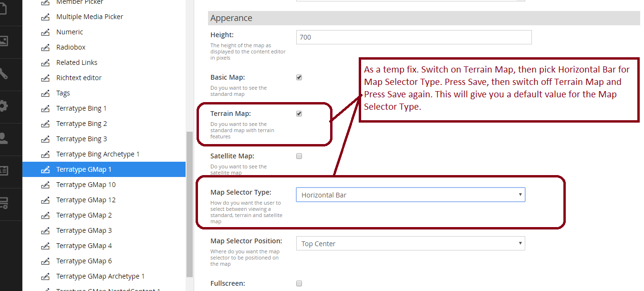The image size is (644, 291).
Task: Open Terratype Bing Archetype 1 label
Action: (x=98, y=154)
